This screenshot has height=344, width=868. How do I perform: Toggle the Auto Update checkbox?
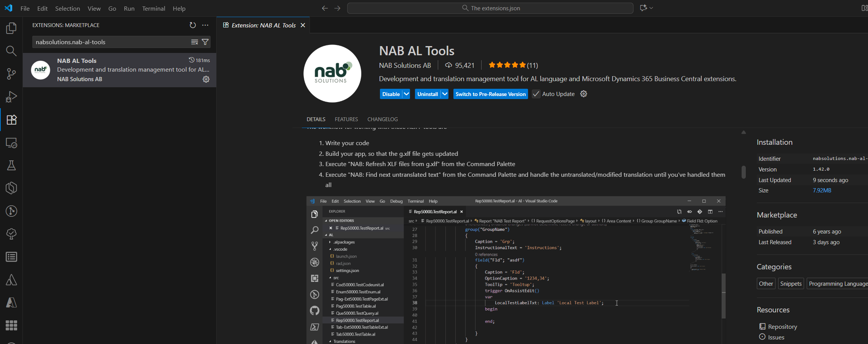click(536, 94)
